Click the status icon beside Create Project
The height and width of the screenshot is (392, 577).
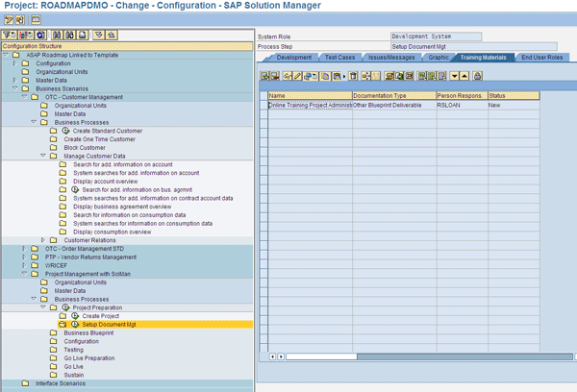(75, 316)
